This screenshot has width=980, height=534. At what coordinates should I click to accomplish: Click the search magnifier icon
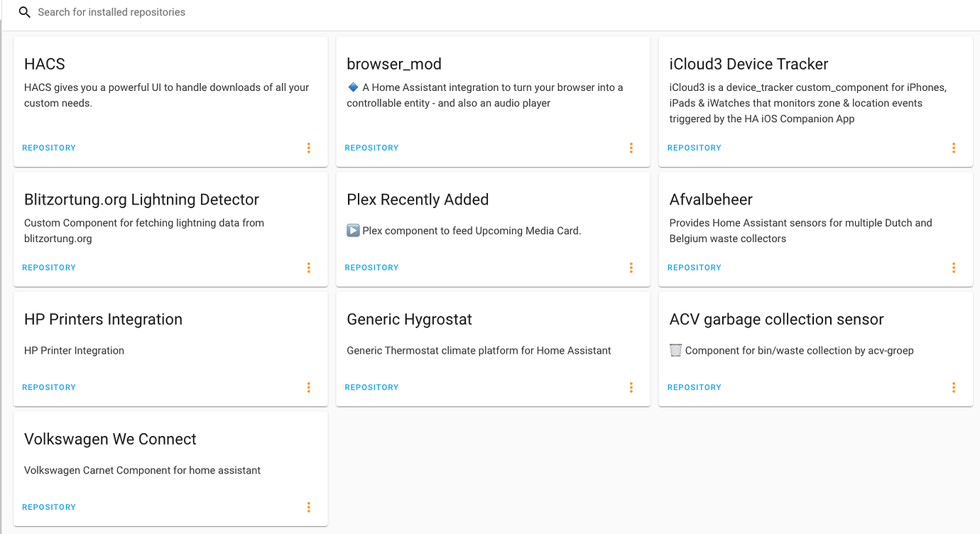pos(24,12)
